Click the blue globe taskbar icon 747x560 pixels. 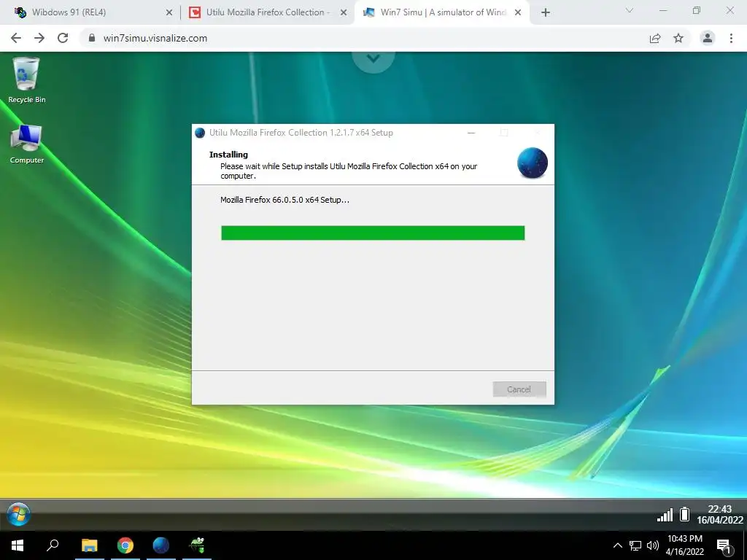click(x=161, y=545)
